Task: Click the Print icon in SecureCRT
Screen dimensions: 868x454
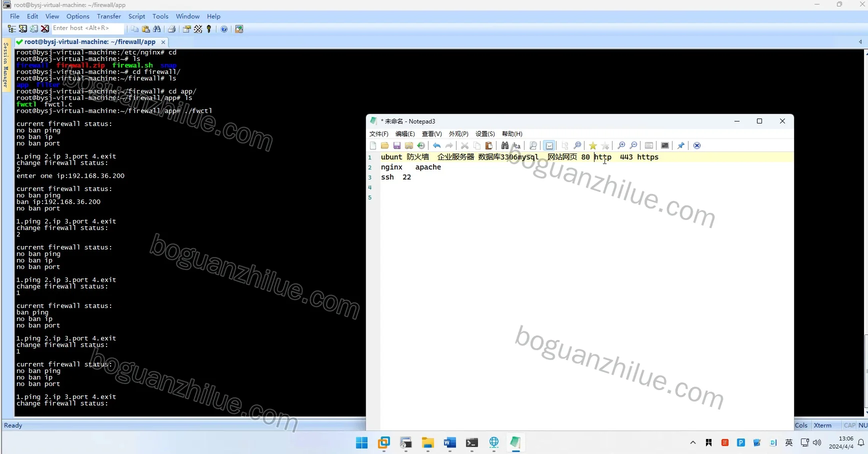Action: coord(171,29)
